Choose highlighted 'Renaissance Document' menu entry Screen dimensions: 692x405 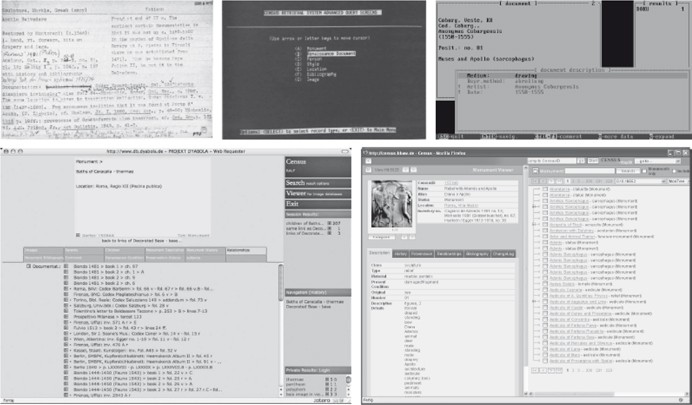(331, 53)
